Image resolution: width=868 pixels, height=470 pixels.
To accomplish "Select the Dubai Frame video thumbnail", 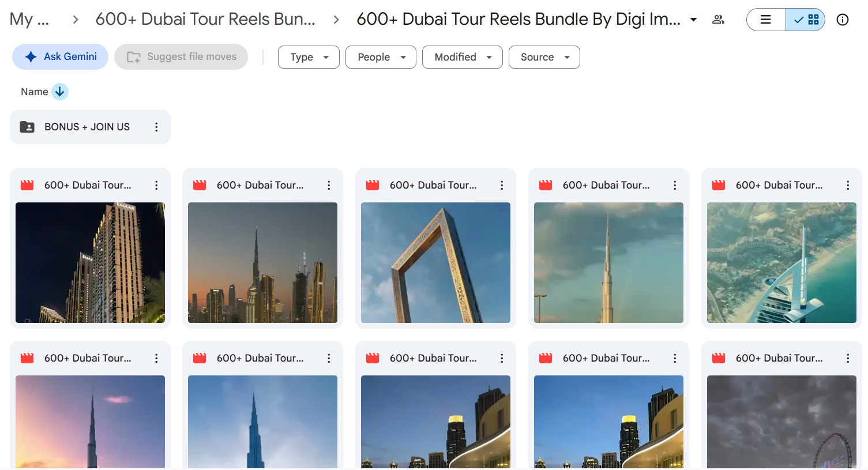I will pyautogui.click(x=435, y=262).
